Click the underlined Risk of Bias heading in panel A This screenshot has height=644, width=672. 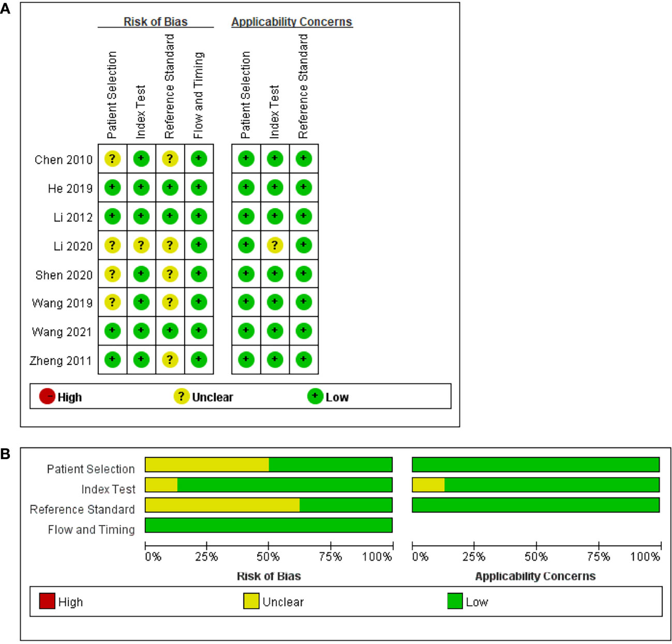pos(156,22)
